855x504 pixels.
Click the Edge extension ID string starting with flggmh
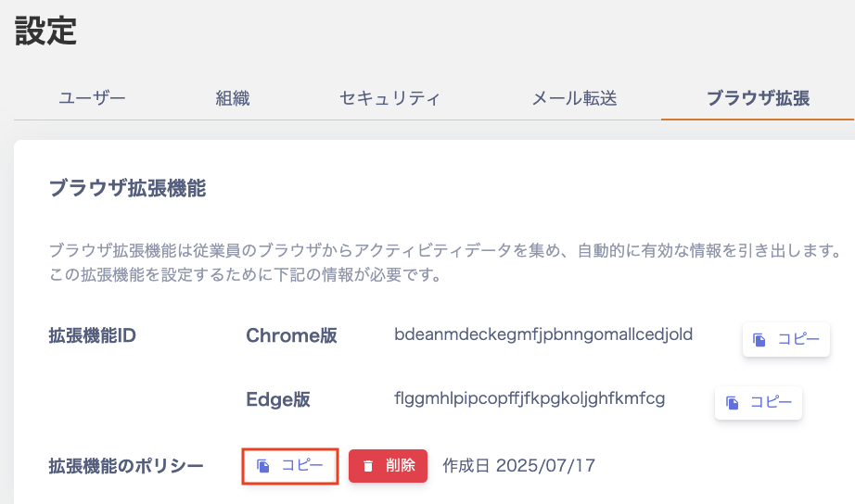coord(530,398)
